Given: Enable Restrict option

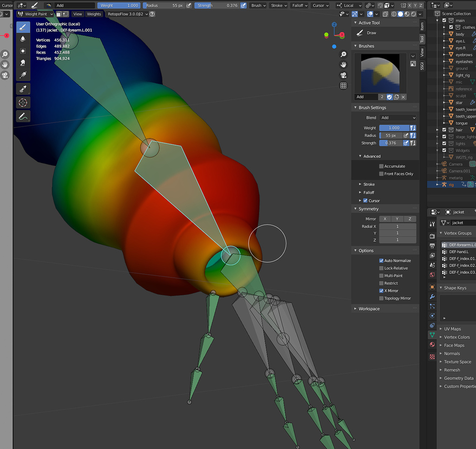Looking at the screenshot, I should 381,283.
